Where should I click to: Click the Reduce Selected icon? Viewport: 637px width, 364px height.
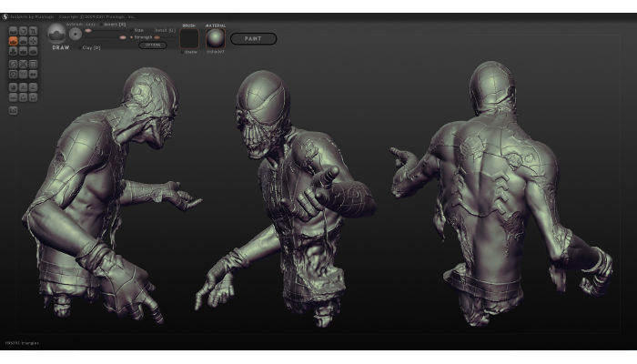(x=23, y=65)
